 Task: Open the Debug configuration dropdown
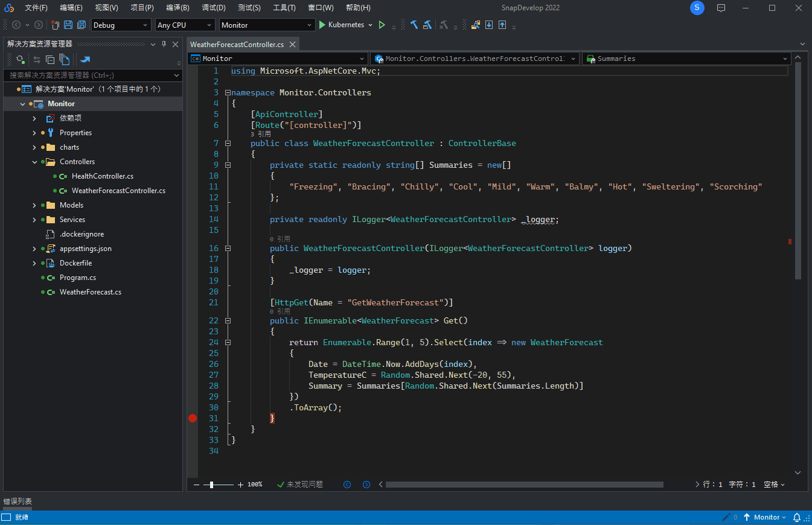click(121, 25)
